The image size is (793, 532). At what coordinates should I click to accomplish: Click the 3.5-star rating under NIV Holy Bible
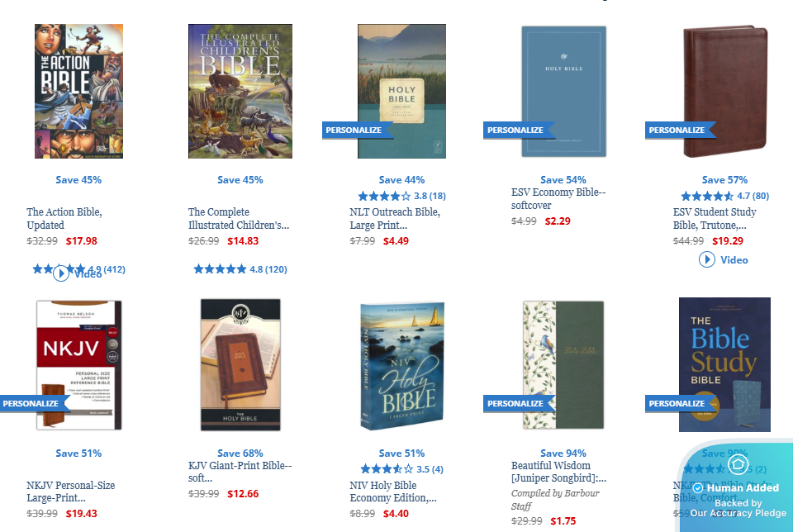[386, 468]
